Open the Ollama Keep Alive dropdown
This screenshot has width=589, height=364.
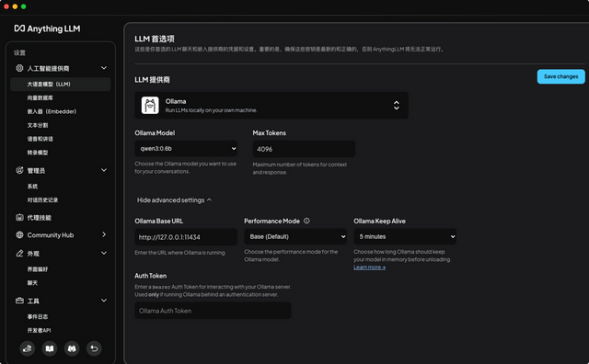pyautogui.click(x=405, y=236)
